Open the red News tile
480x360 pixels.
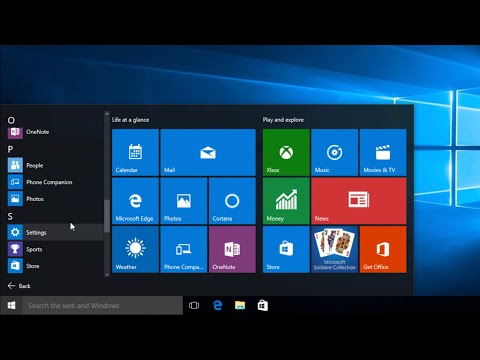(x=359, y=201)
